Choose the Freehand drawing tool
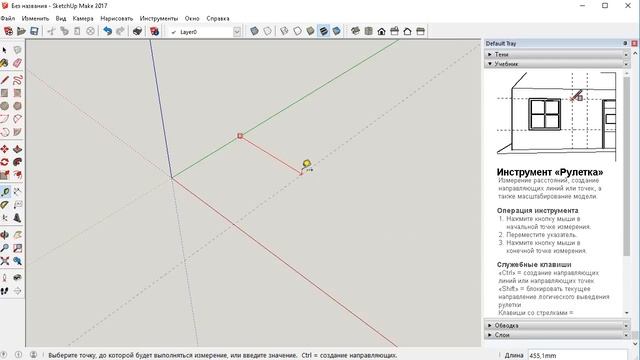640x360 pixels. point(17,80)
